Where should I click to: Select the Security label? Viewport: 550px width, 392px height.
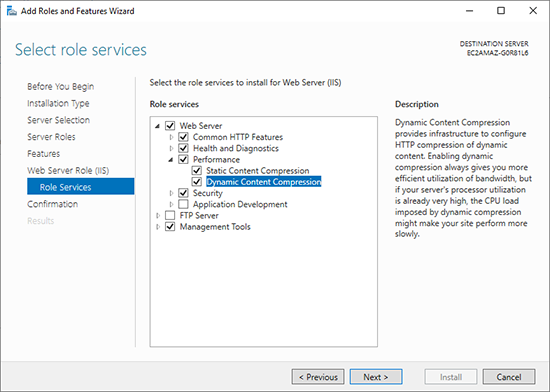[208, 193]
